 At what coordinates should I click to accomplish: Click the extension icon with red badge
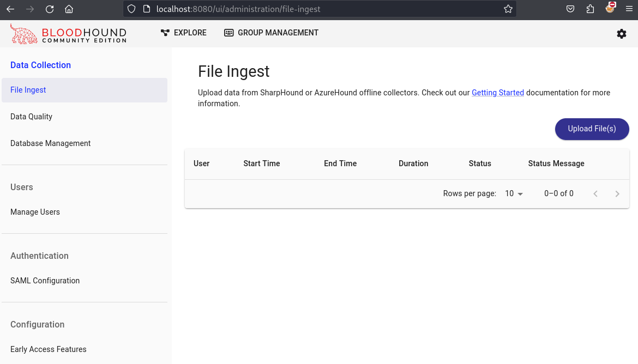point(610,8)
